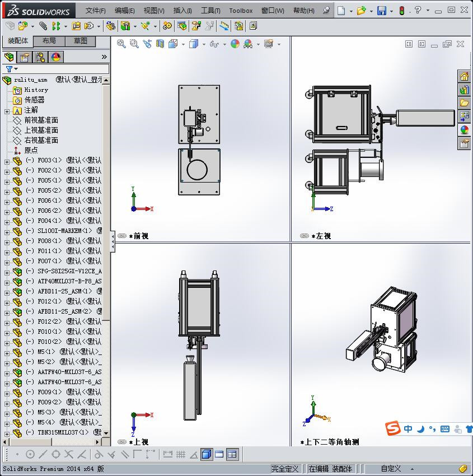The image size is (473, 476).
Task: Open the 编辑(E) menu
Action: pos(125,11)
